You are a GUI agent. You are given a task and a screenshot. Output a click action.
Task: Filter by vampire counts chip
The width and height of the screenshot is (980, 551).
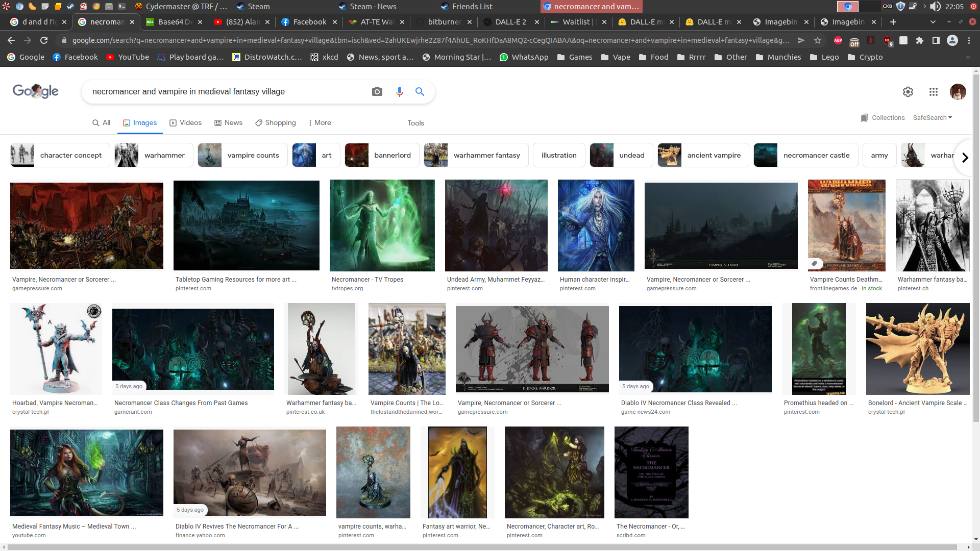(x=243, y=155)
